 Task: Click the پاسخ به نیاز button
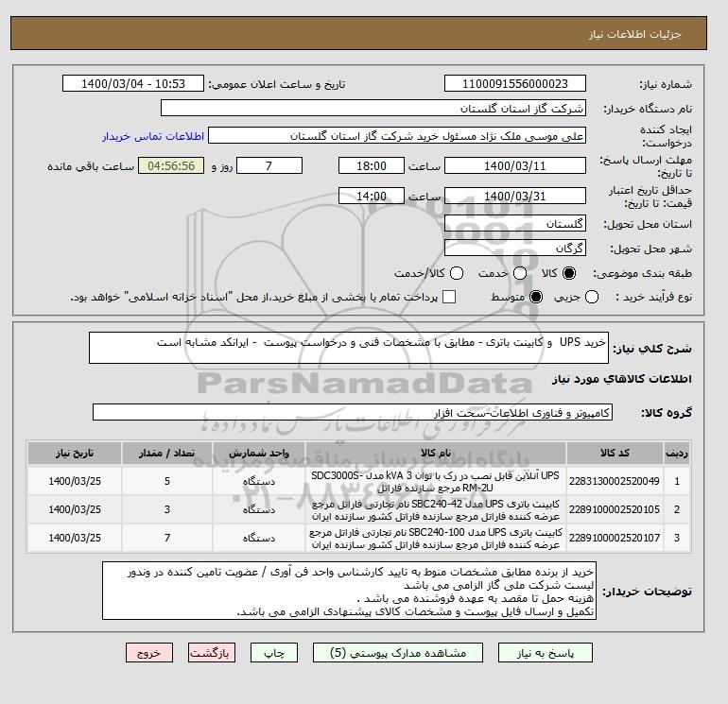[x=546, y=653]
